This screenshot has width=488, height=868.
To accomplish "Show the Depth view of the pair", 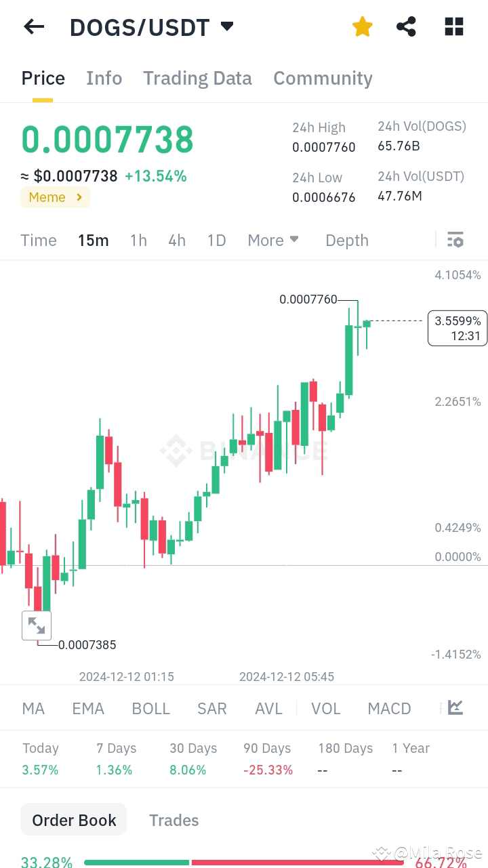I will point(346,240).
